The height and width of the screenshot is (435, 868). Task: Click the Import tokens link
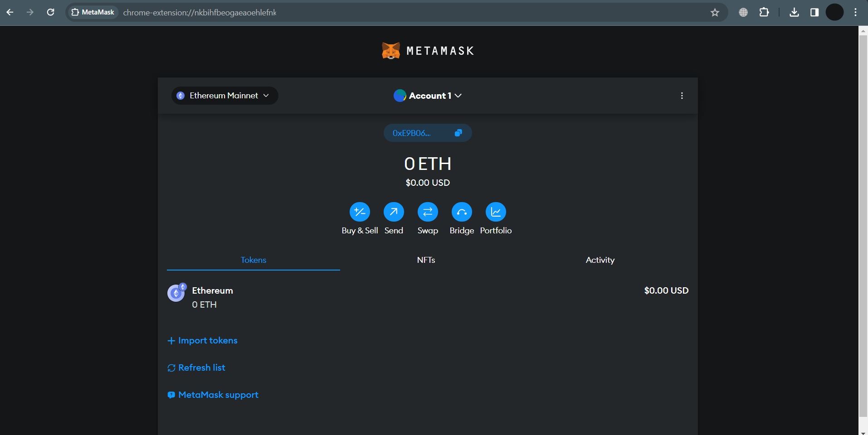(202, 340)
